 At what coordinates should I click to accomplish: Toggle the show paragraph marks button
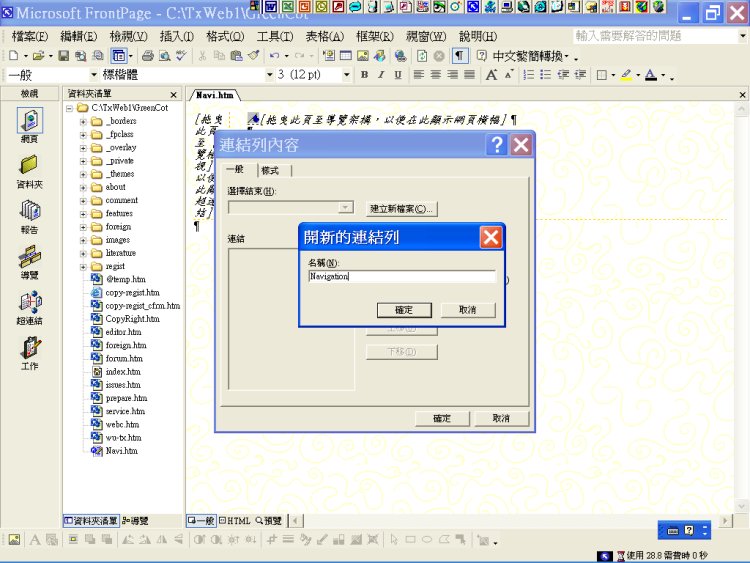[x=459, y=56]
